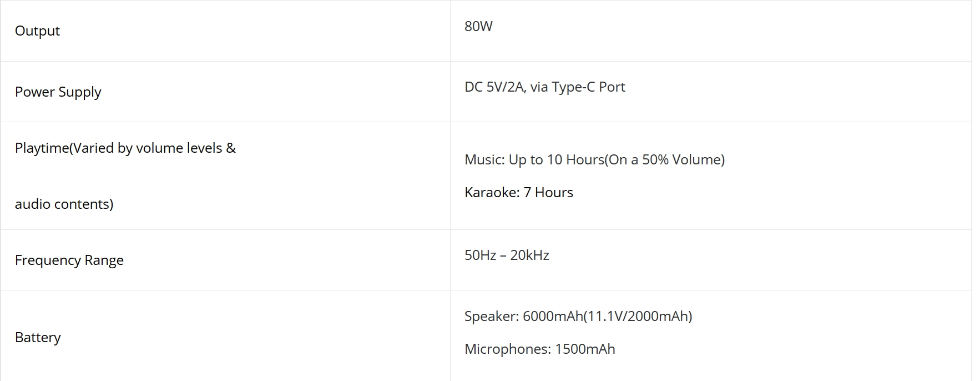Viewport: 980px width, 381px height.
Task: Click the word Microphones: in Battery row
Action: click(x=508, y=349)
